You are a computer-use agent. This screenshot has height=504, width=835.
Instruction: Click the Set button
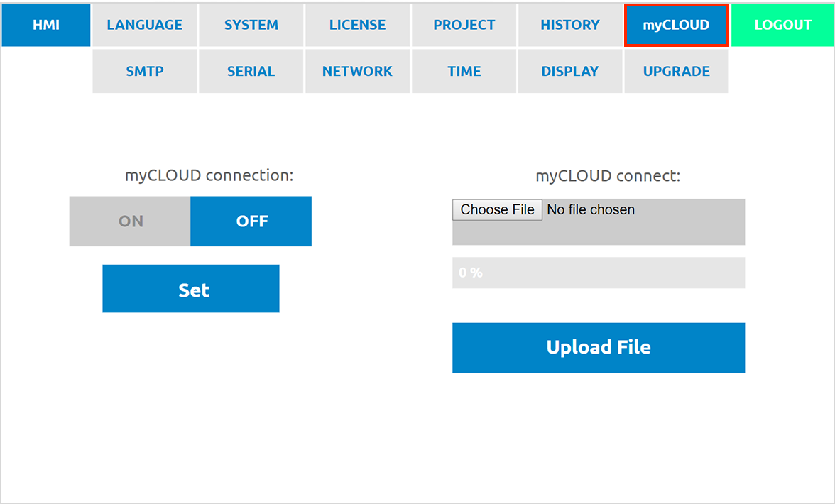point(190,288)
